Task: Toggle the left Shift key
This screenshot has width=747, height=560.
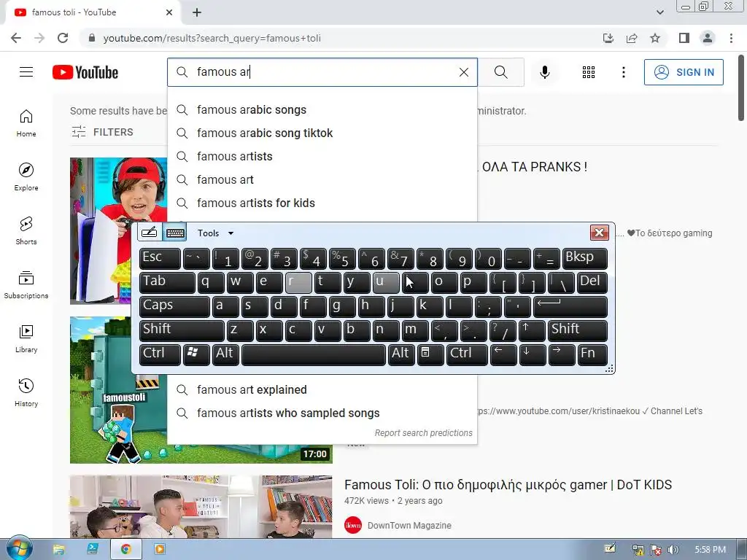Action: (x=182, y=330)
